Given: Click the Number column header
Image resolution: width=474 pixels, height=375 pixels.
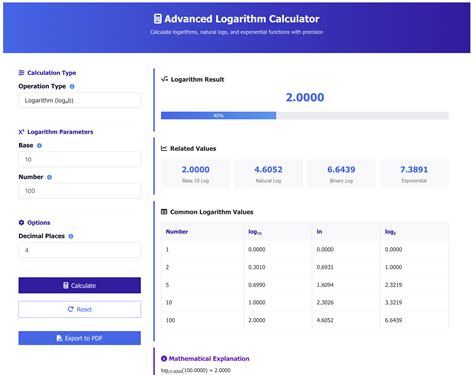Looking at the screenshot, I should [202, 232].
